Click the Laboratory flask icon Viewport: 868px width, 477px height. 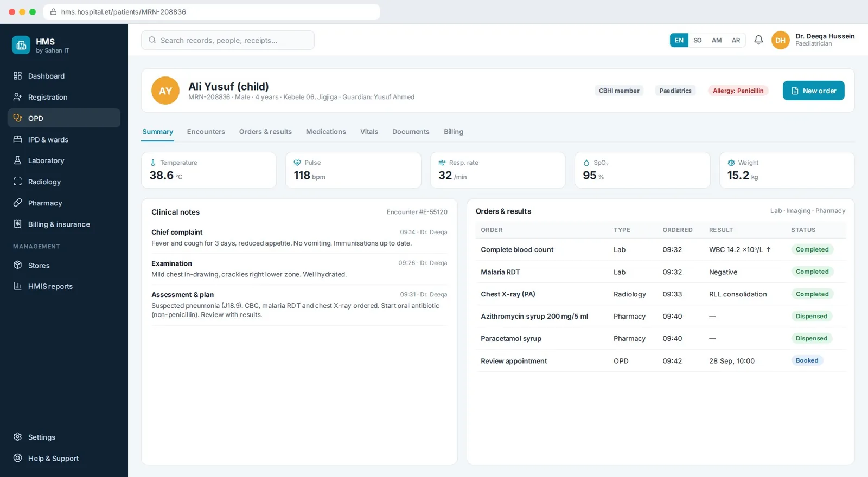click(x=18, y=160)
